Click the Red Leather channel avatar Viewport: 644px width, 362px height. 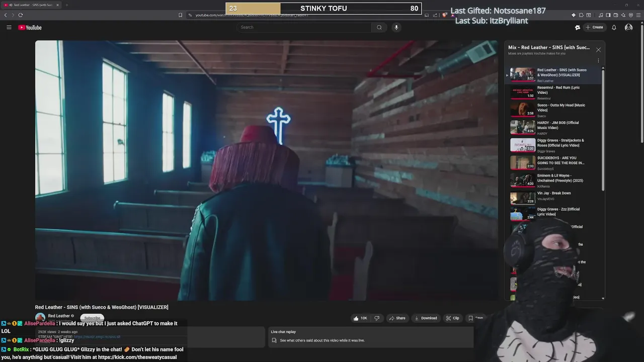click(x=40, y=318)
